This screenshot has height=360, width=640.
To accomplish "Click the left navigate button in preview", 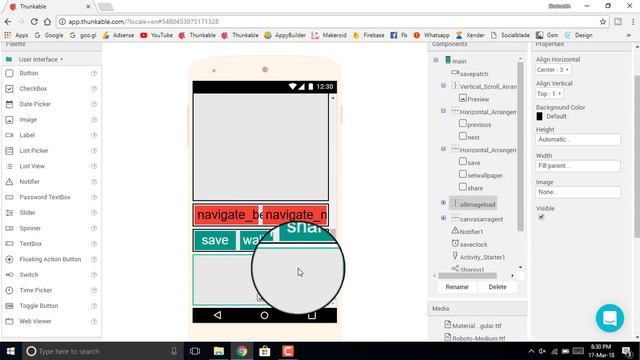I will [227, 215].
